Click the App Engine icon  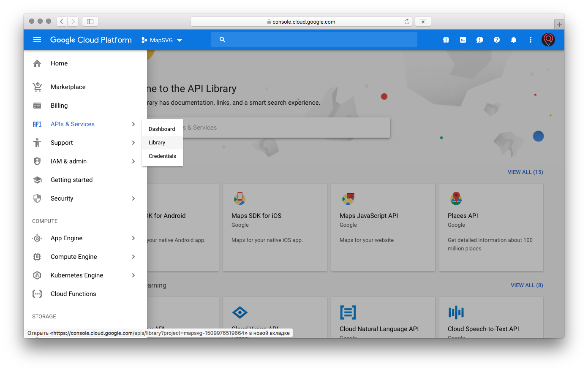(x=37, y=238)
